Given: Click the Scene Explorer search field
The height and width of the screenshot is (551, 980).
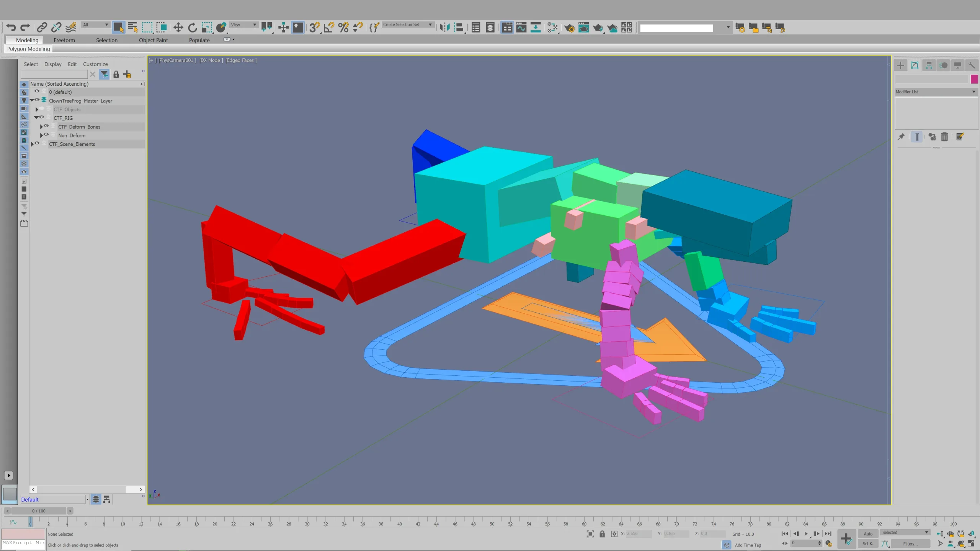Looking at the screenshot, I should [x=54, y=74].
